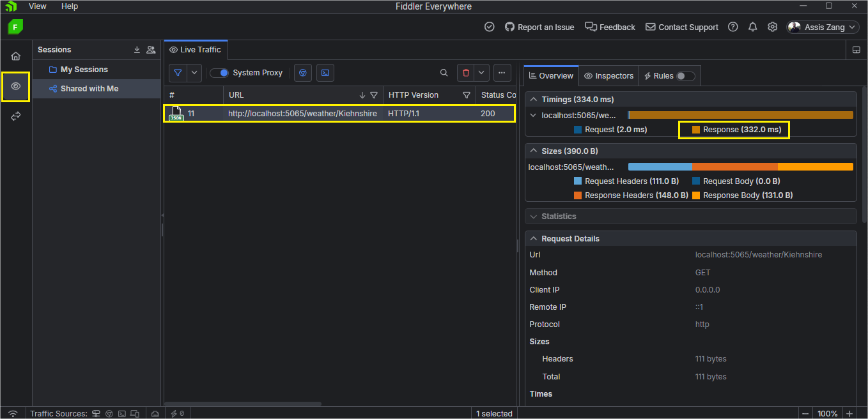This screenshot has width=868, height=419.
Task: Expand the Statistics section
Action: (533, 217)
